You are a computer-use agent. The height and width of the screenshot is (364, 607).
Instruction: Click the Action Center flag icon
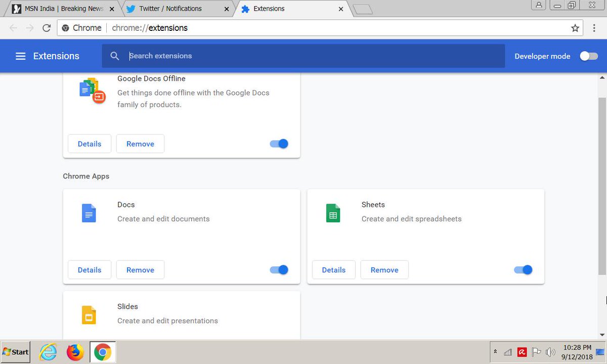click(x=536, y=352)
